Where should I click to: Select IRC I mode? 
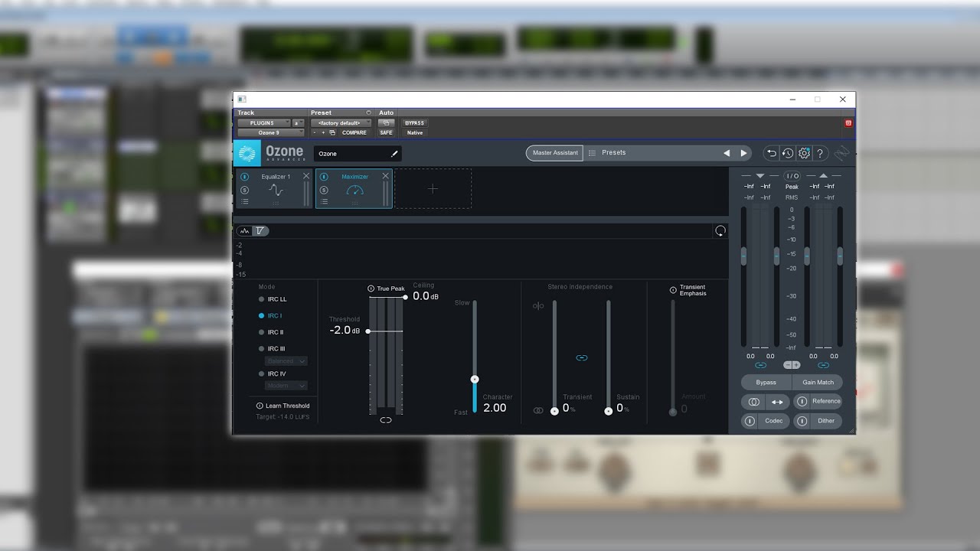tap(270, 315)
